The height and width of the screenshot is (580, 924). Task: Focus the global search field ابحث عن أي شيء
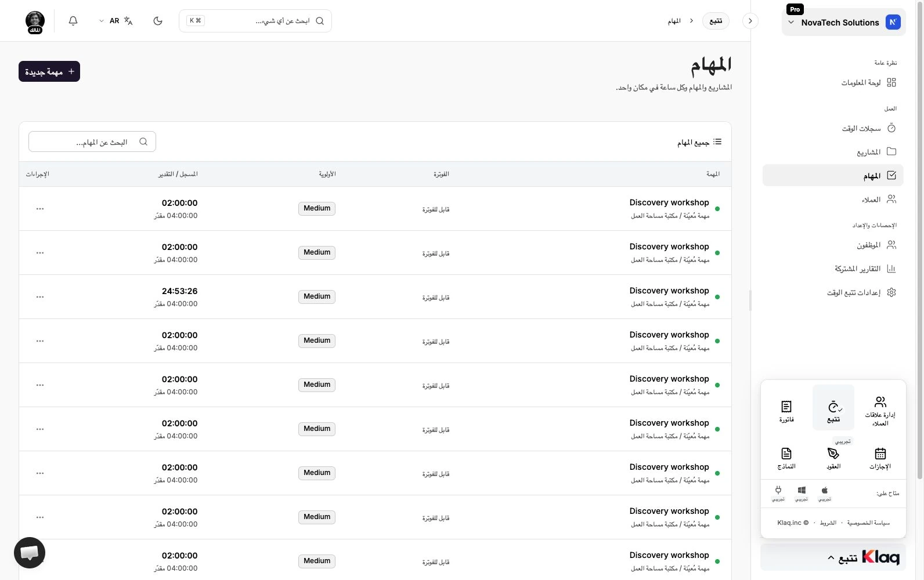(255, 21)
